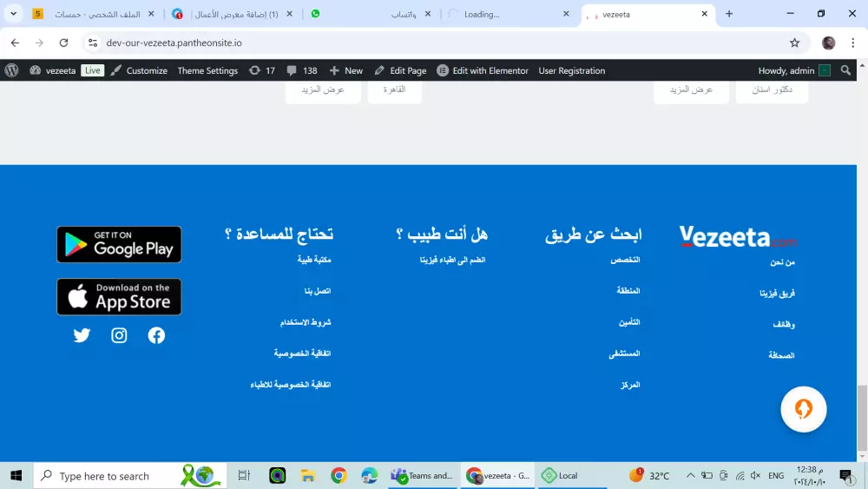Viewport: 868px width, 489px height.
Task: Open the comments bubble showing 138
Action: [302, 70]
